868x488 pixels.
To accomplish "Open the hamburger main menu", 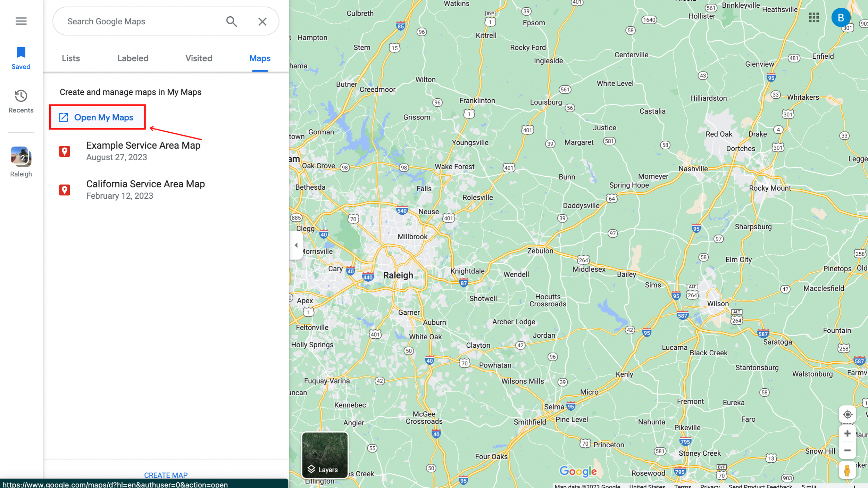I will (21, 21).
